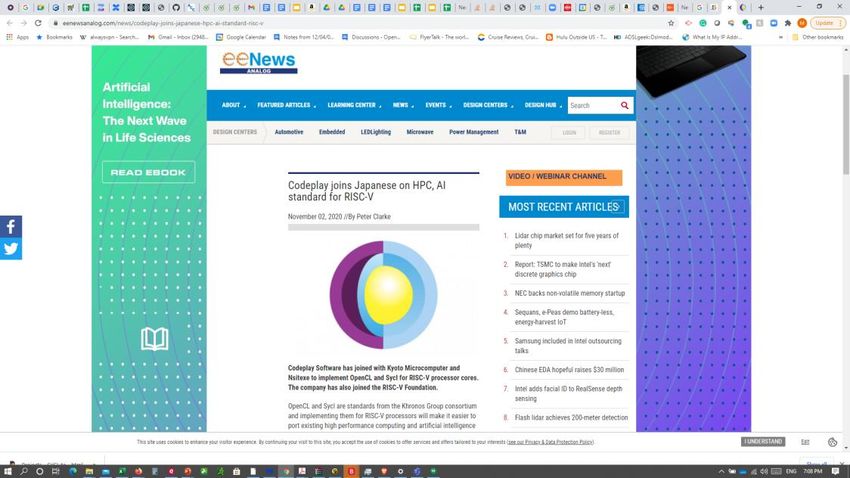The image size is (850, 478).
Task: Share article via Twitter side icon
Action: (11, 249)
